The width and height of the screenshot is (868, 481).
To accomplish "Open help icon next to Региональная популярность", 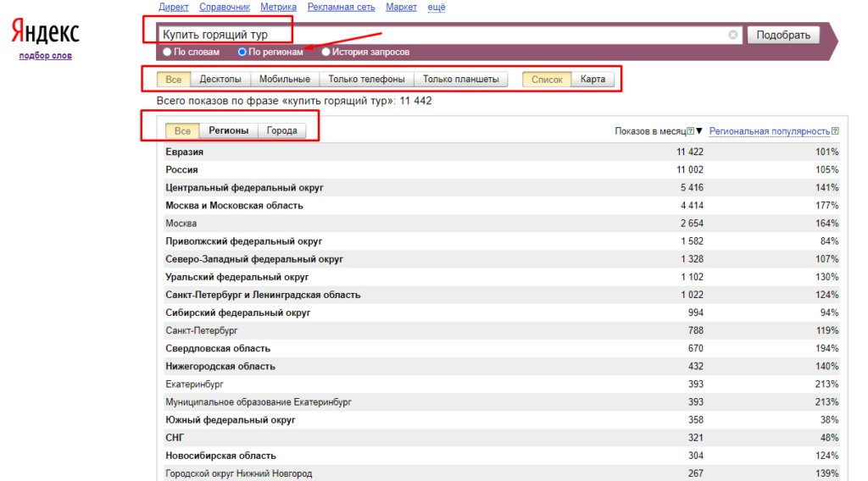I will (835, 131).
